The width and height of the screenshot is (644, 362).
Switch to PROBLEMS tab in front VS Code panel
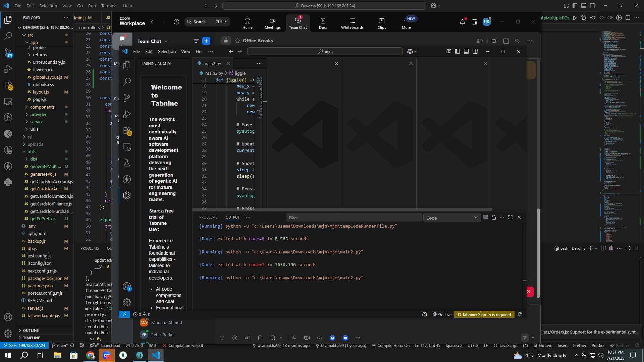[x=208, y=218]
